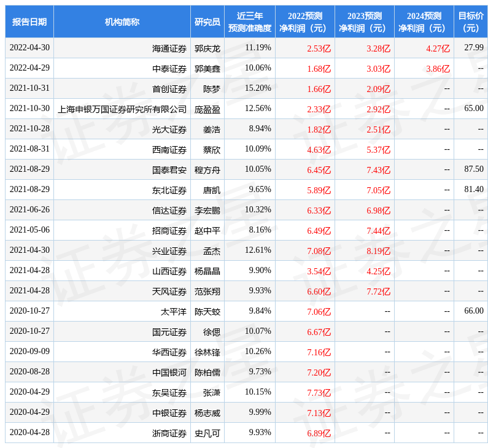Image resolution: width=488 pixels, height=448 pixels.
Task: Select researcher 郭庆龙
Action: pos(207,48)
